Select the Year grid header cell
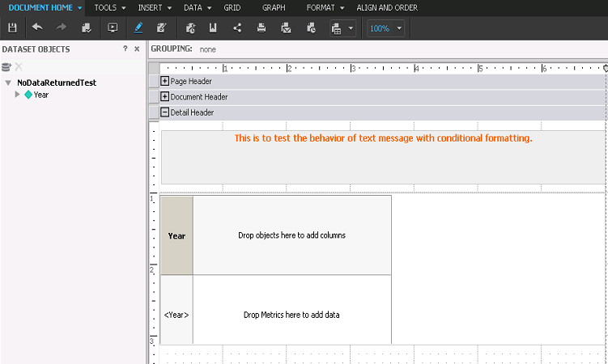Viewport: 608px width, 364px height. pyautogui.click(x=176, y=235)
